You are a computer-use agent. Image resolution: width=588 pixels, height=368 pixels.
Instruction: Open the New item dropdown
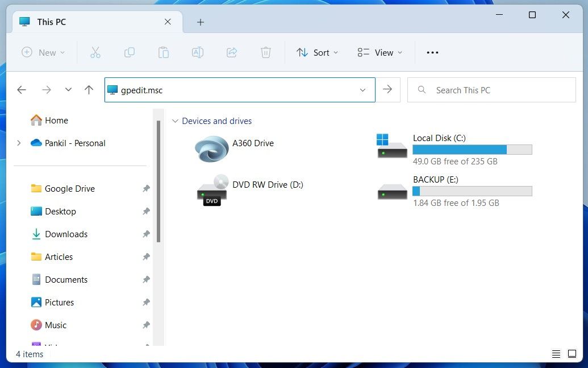coord(43,52)
